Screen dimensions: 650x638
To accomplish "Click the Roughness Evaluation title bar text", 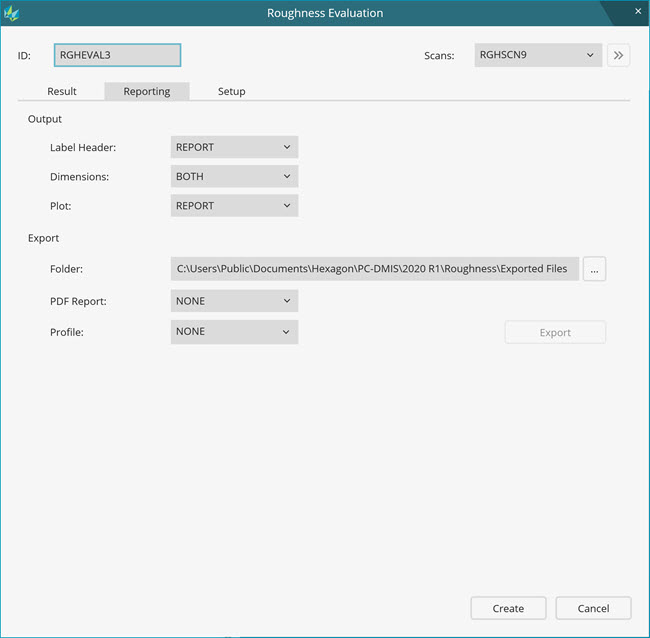I will (325, 13).
